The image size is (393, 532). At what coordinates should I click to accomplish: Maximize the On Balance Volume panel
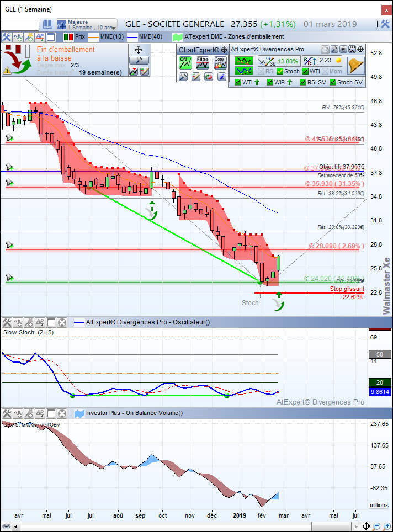(51, 413)
